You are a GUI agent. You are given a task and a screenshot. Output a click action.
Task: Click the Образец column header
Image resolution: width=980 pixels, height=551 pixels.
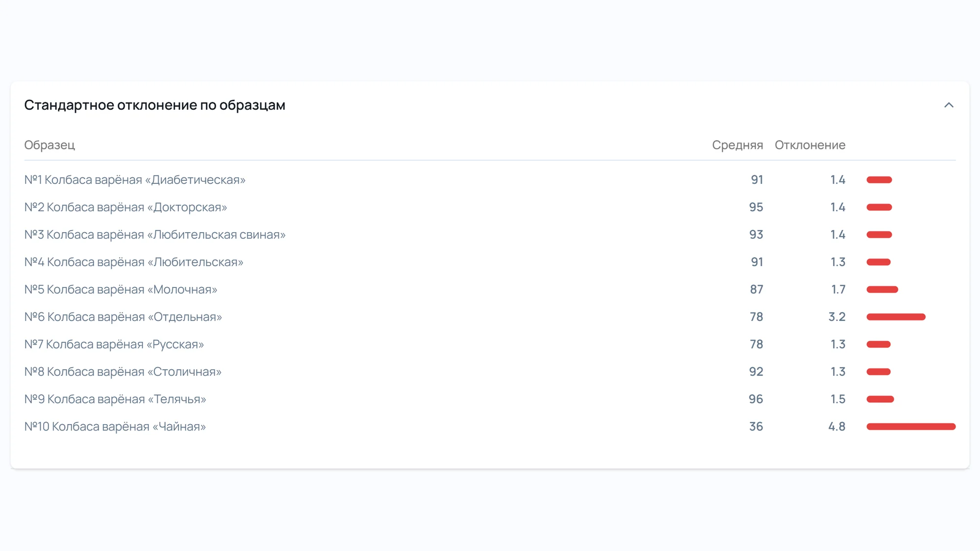point(49,145)
